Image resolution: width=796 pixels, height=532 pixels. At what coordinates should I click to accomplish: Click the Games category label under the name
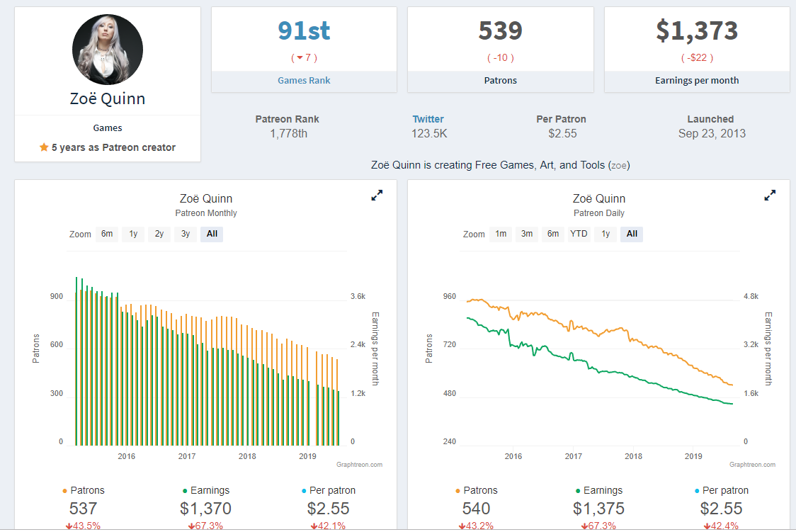click(108, 128)
